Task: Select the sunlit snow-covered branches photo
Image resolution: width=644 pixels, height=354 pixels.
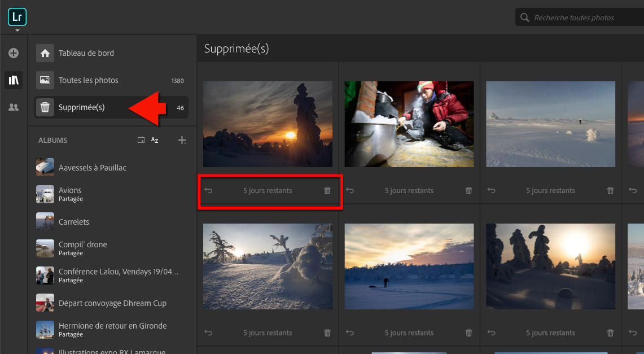Action: [268, 266]
